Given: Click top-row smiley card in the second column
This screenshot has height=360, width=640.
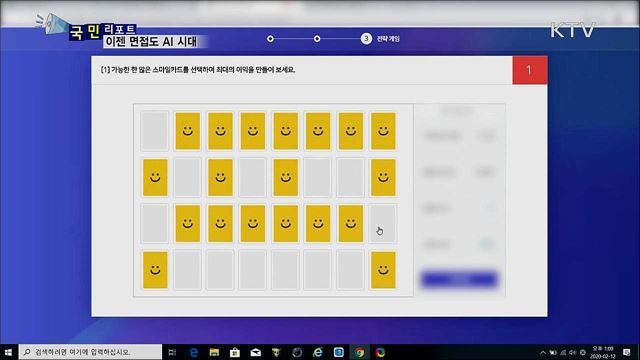Looking at the screenshot, I should [x=188, y=131].
